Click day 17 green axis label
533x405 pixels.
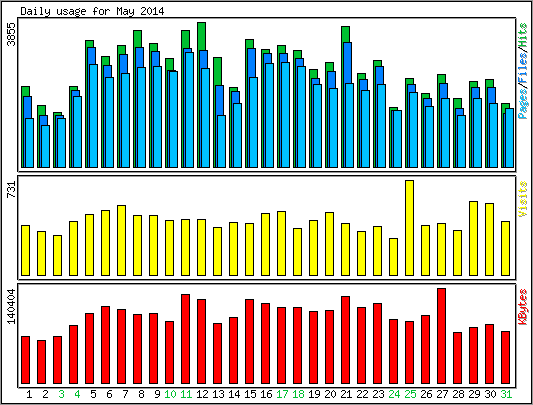pyautogui.click(x=282, y=394)
